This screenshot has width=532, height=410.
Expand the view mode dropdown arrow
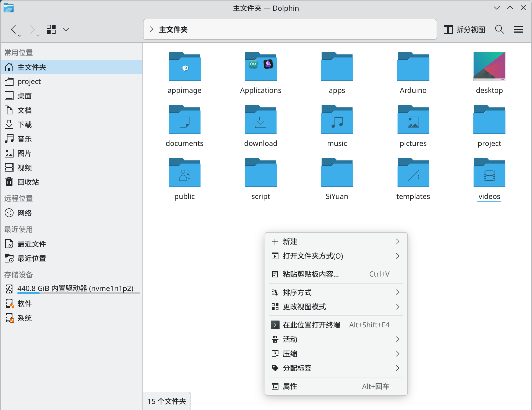tap(66, 29)
